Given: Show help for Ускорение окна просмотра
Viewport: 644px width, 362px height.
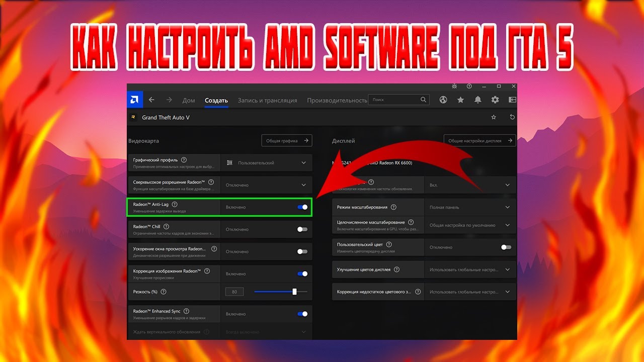Looking at the screenshot, I should coord(214,248).
